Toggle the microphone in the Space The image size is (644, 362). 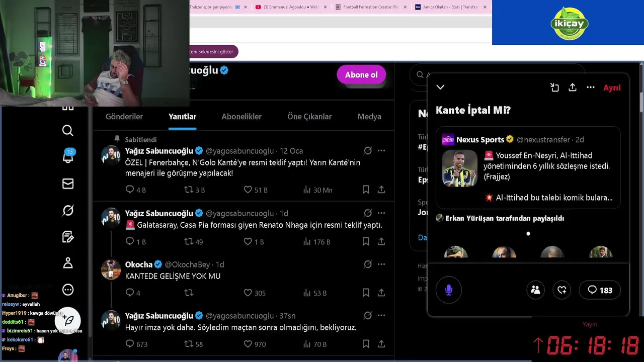pos(449,290)
